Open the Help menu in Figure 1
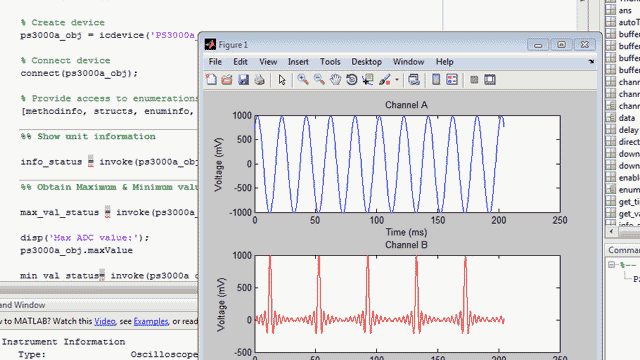Screen dimensions: 640x360 (x=444, y=62)
